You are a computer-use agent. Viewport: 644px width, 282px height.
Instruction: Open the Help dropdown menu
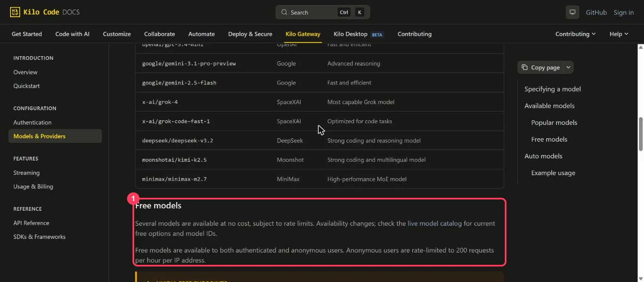619,34
